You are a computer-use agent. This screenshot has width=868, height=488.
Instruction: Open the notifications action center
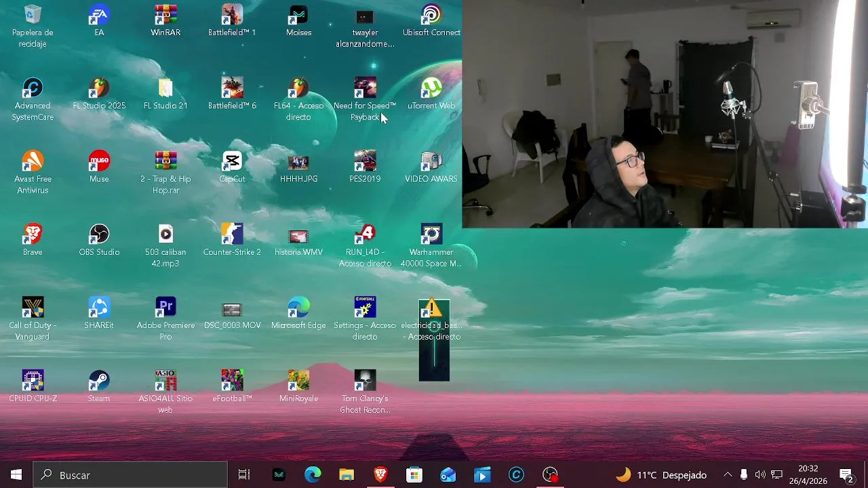[x=846, y=475]
